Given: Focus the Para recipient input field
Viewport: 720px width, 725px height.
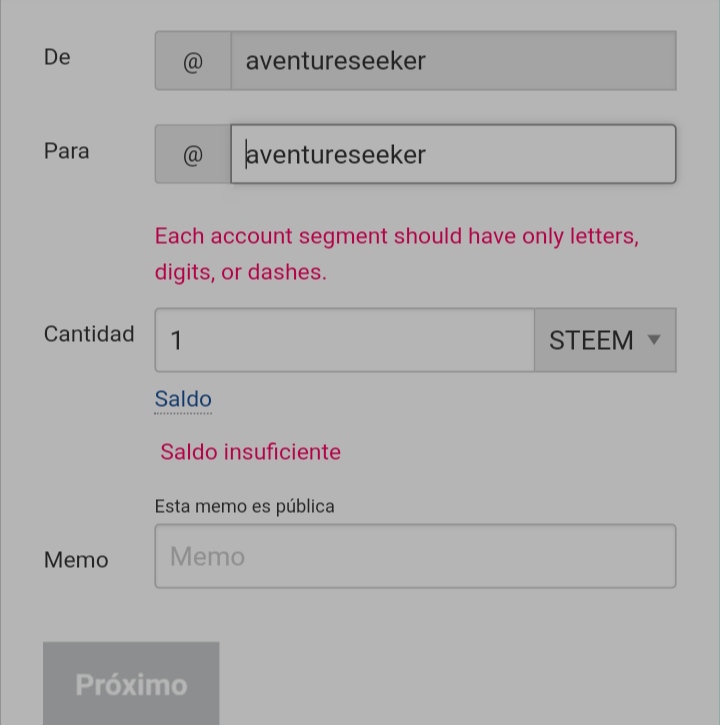Looking at the screenshot, I should 453,154.
